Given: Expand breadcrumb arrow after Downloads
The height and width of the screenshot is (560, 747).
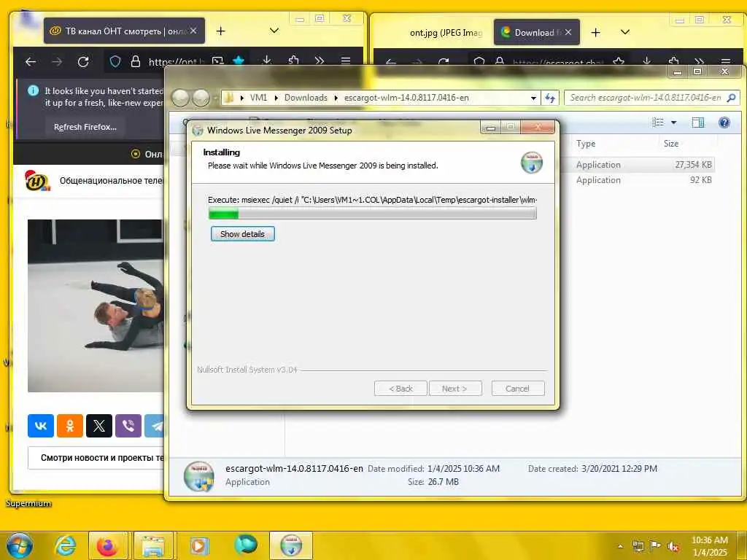Looking at the screenshot, I should [x=336, y=98].
